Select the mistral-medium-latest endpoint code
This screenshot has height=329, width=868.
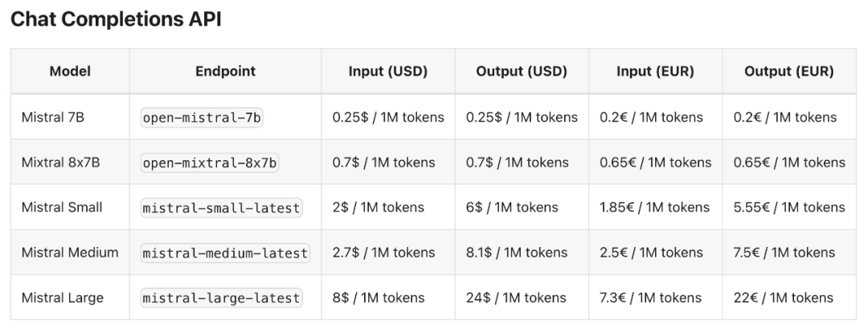[225, 253]
